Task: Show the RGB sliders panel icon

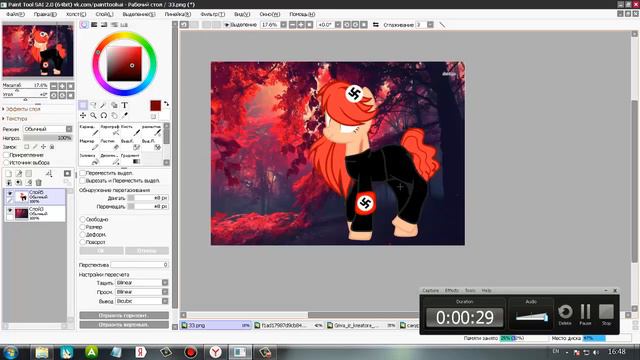Action: coord(94,24)
